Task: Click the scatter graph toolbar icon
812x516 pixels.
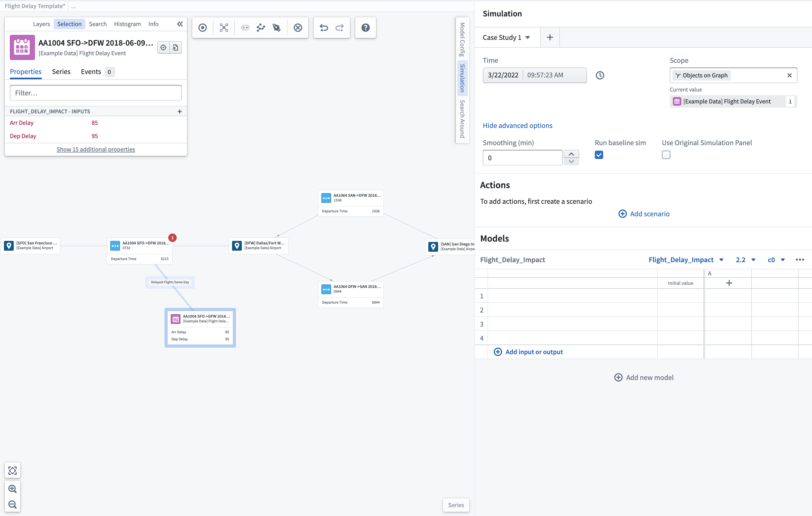Action: pyautogui.click(x=261, y=28)
